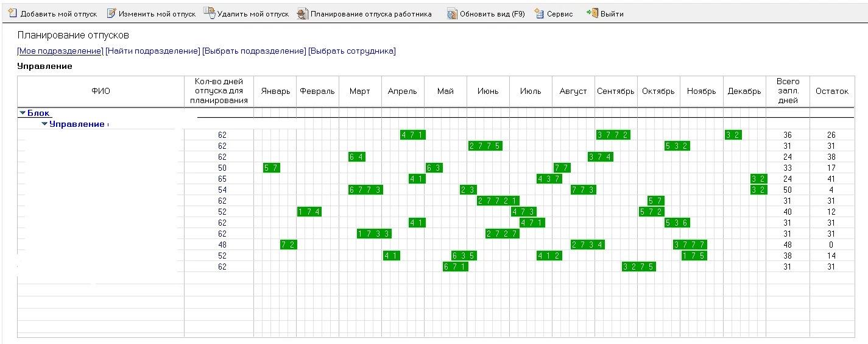
Task: Click the 'Выбрать подразделение' link
Action: tap(254, 51)
